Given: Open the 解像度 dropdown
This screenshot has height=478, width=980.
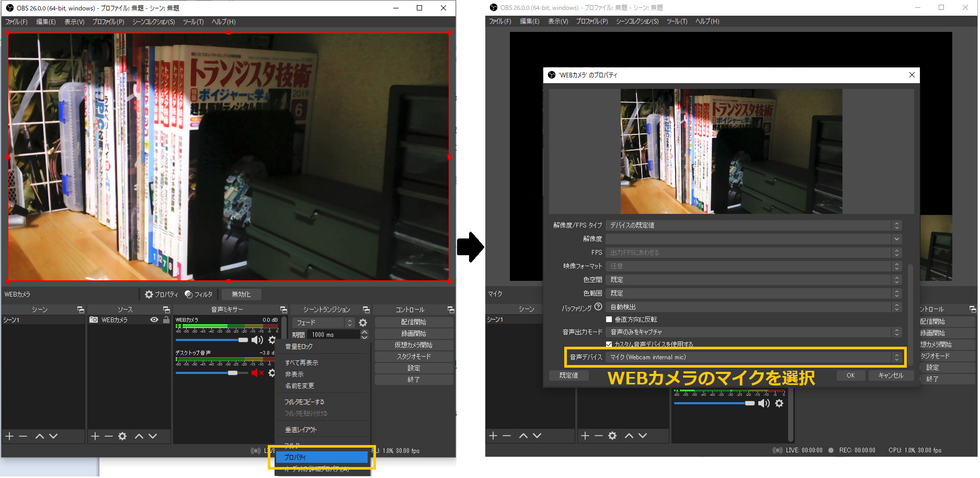Looking at the screenshot, I should (x=754, y=239).
